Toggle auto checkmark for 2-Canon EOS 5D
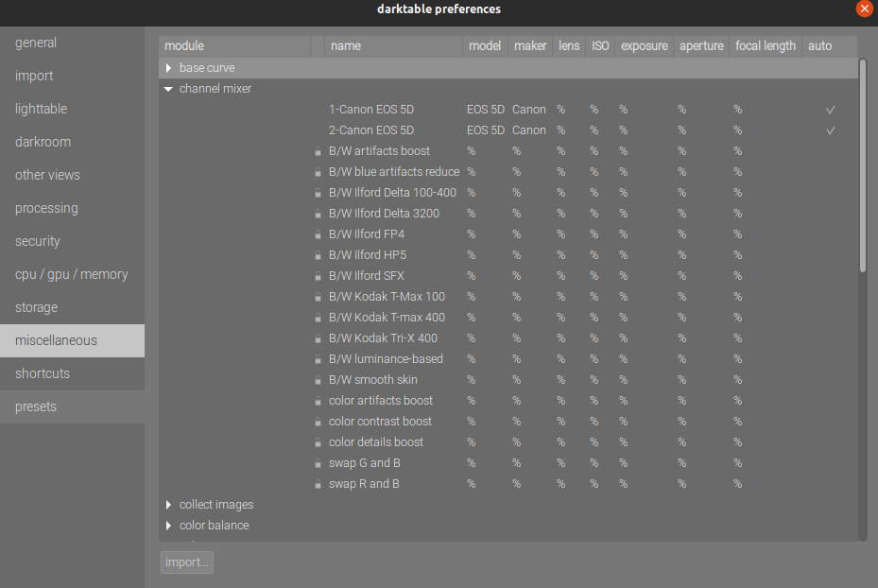Screen dimensions: 878x588 tap(831, 130)
